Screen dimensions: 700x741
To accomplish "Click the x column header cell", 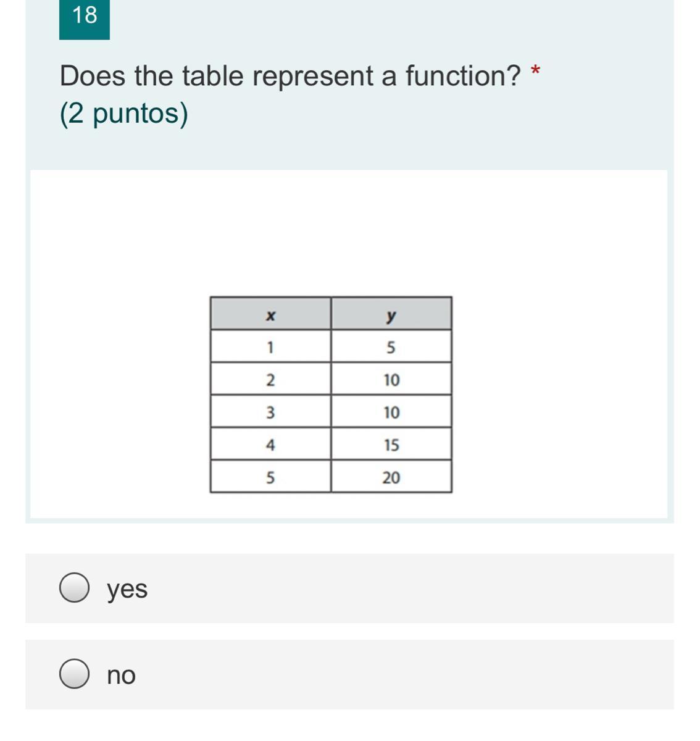I will 270,314.
